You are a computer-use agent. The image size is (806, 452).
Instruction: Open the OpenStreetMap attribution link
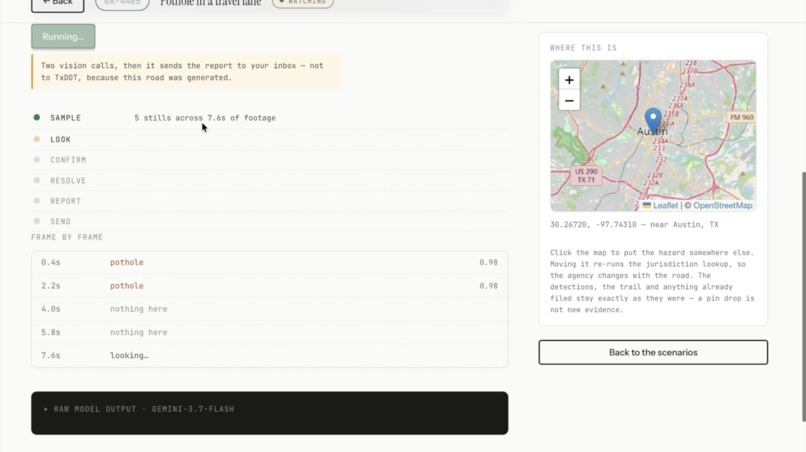(x=722, y=205)
